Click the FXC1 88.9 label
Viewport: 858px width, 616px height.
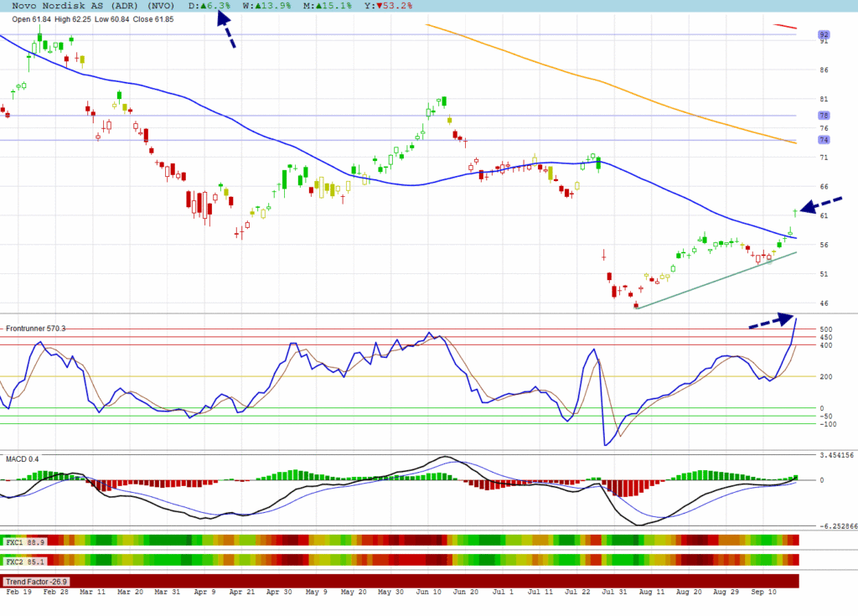tap(25, 543)
